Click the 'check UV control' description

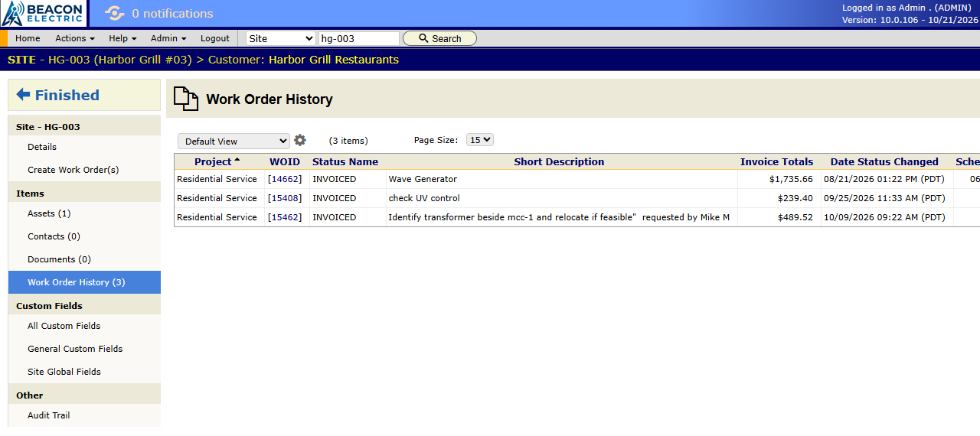tap(424, 198)
